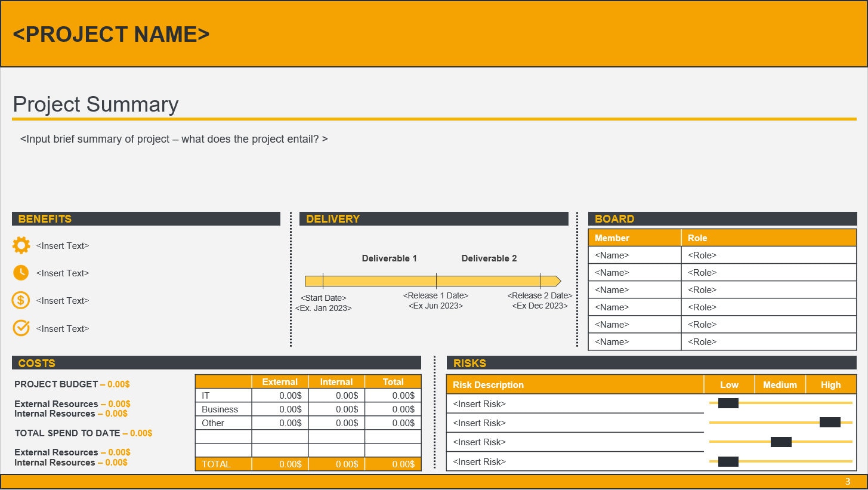868x490 pixels.
Task: Select the dotted divider between DELIVERY and BOARD
Action: coord(576,279)
